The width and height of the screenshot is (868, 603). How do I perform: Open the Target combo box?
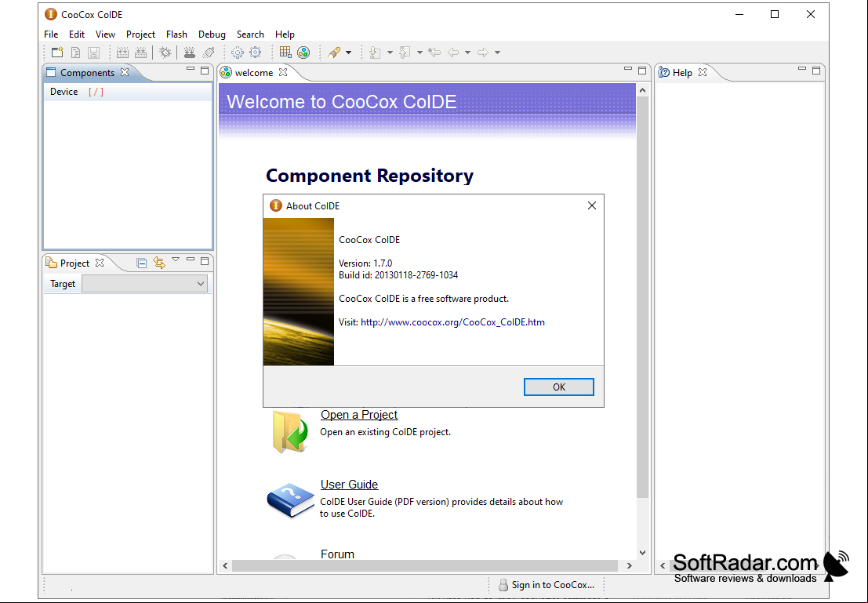click(x=144, y=284)
